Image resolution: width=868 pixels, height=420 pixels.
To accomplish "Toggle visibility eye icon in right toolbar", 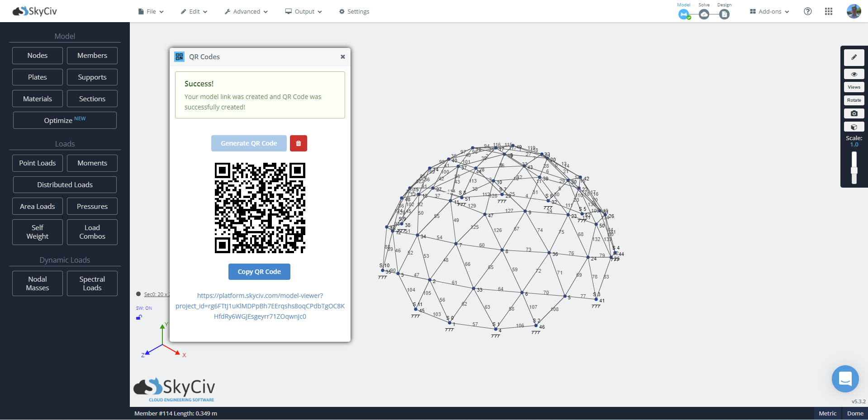I will pos(854,74).
